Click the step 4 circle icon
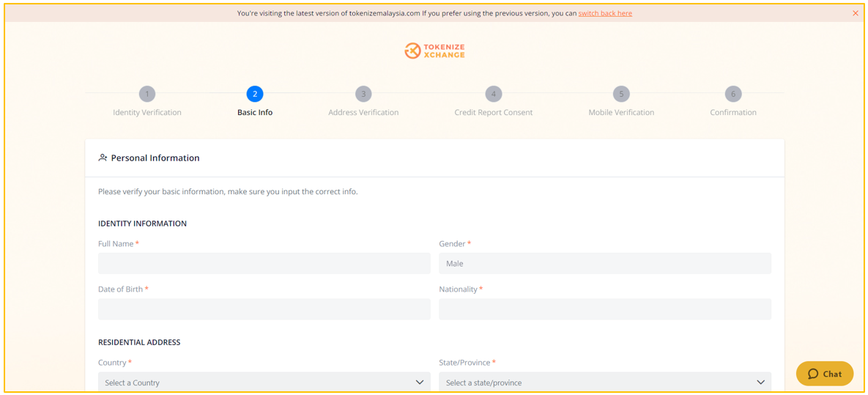This screenshot has height=395, width=868. [x=493, y=95]
